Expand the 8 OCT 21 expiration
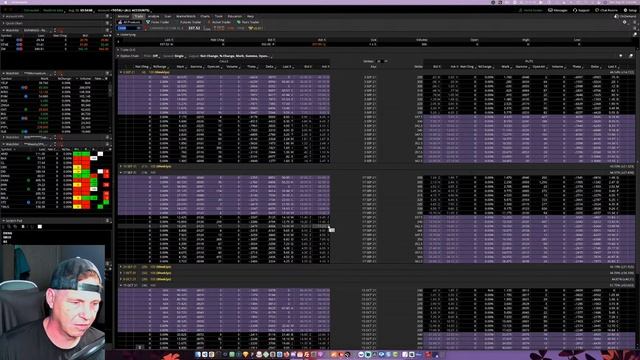The height and width of the screenshot is (360, 640). pyautogui.click(x=121, y=279)
